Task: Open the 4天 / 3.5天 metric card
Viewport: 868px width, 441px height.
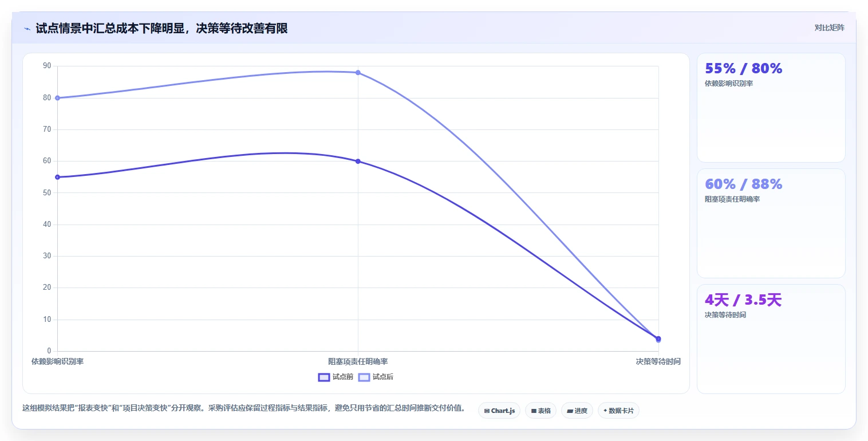Action: point(771,339)
